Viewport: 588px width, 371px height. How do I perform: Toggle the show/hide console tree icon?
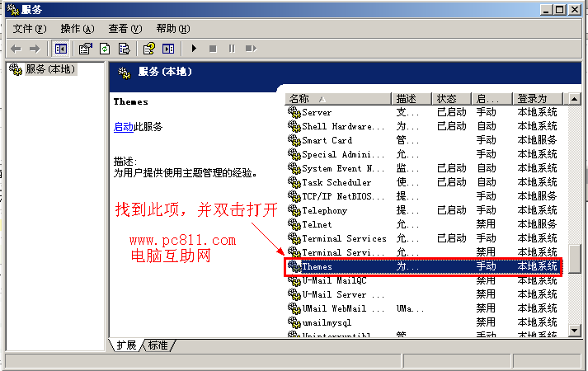tap(60, 49)
